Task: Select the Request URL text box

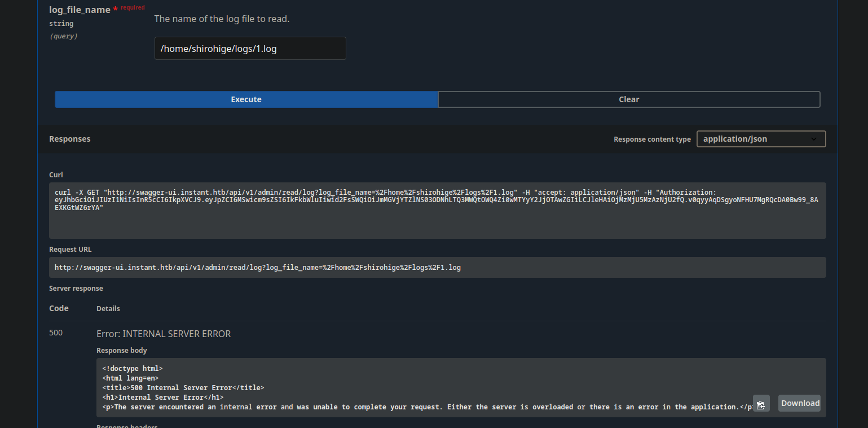Action: [437, 268]
